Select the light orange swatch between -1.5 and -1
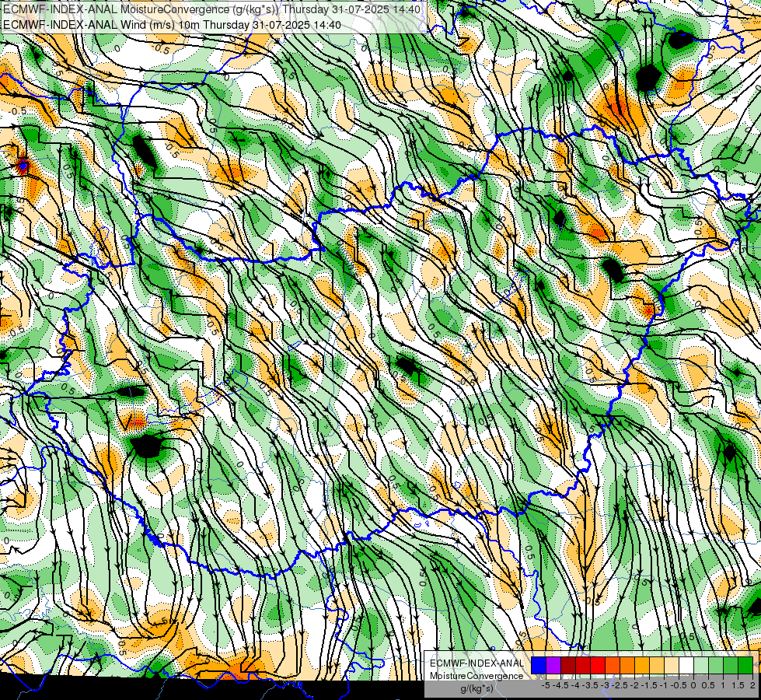 (x=657, y=665)
